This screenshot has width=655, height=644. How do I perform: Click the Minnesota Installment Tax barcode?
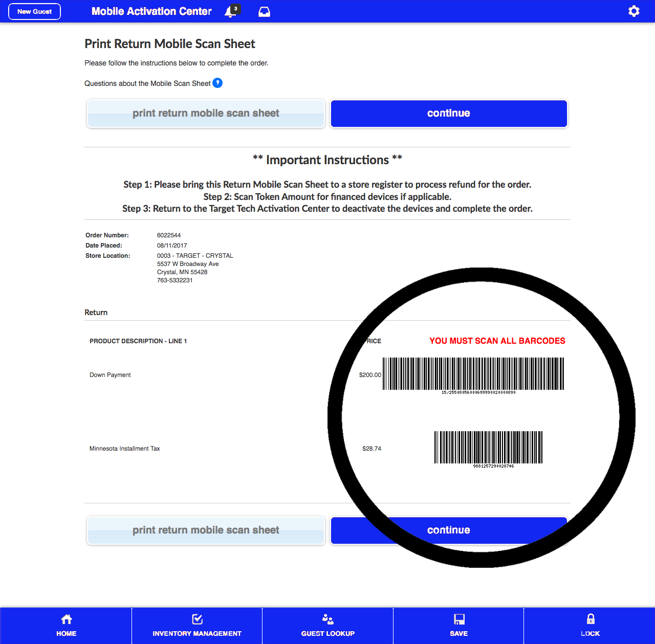(489, 450)
